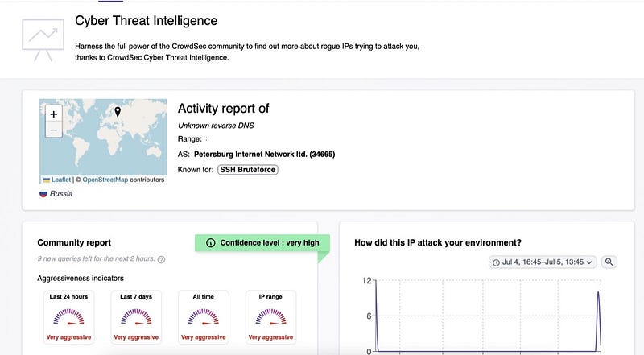Zoom in on the map
This screenshot has width=644, height=355.
(53, 114)
